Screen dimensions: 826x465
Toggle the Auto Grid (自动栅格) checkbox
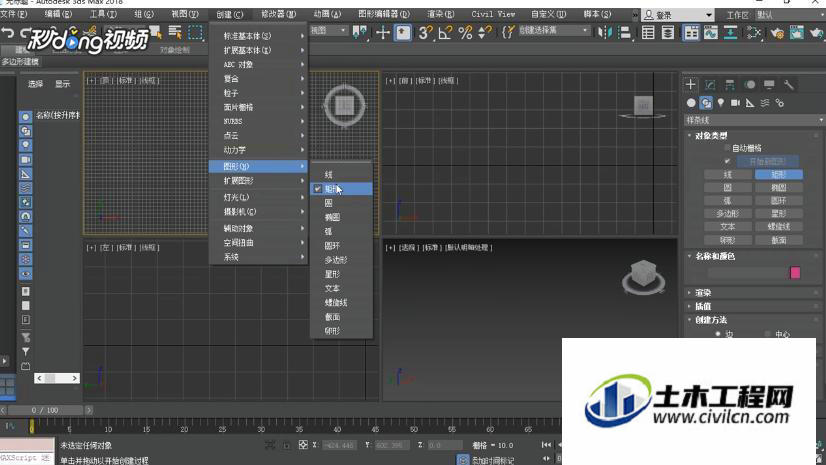pos(727,148)
